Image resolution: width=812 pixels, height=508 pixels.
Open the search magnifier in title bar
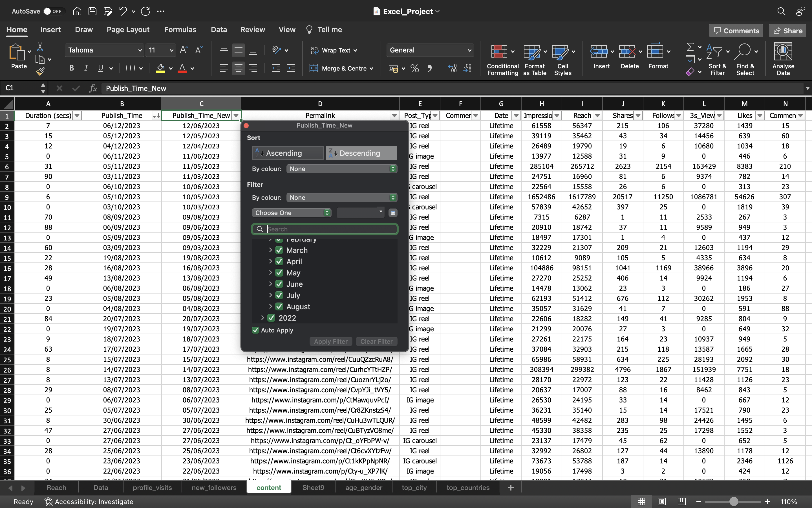(781, 11)
